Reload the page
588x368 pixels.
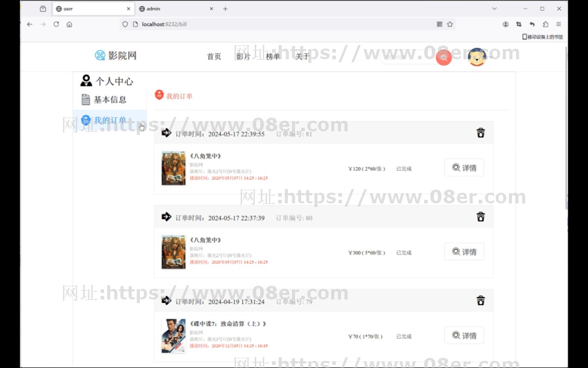coord(56,24)
